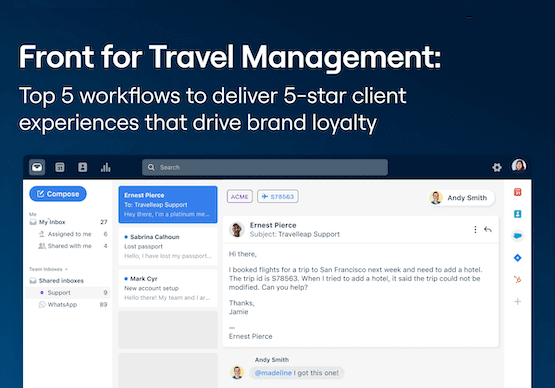
Task: Collapse the Team Inboxes section arrow
Action: tap(66, 269)
